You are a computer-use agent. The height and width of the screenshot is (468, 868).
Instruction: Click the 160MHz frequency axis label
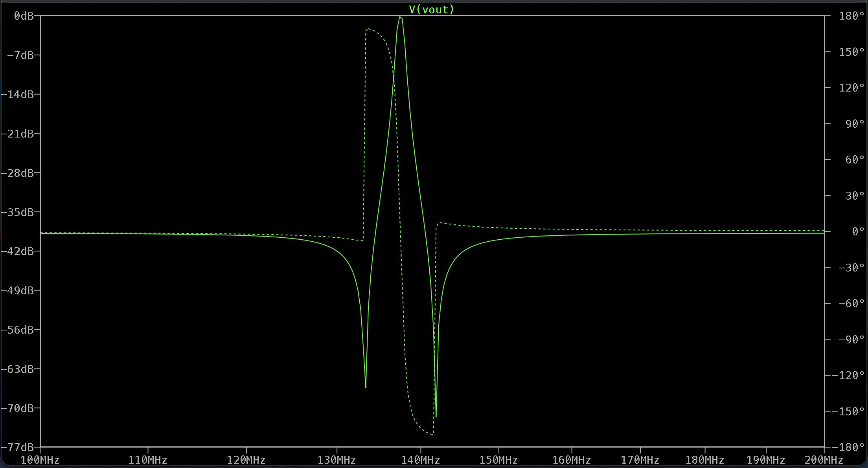(x=571, y=460)
